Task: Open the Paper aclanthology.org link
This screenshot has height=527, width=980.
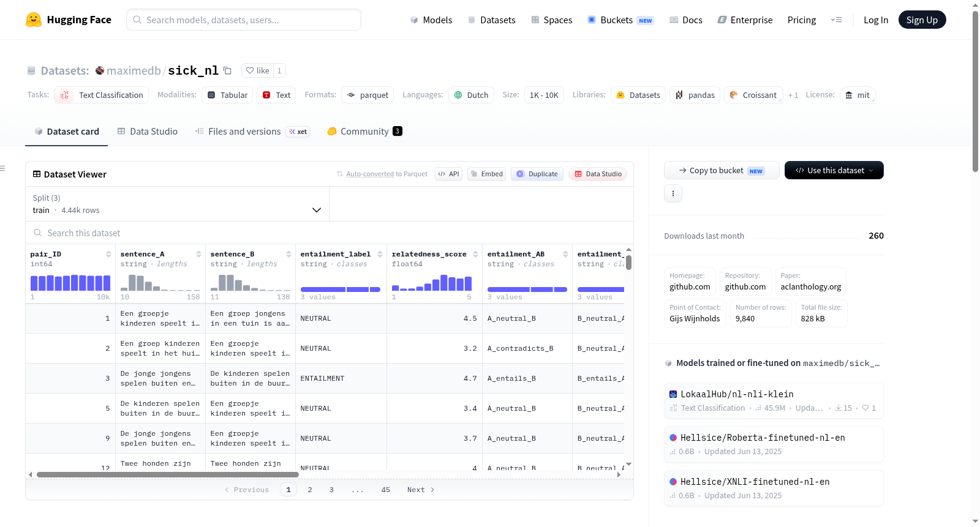Action: coord(811,282)
